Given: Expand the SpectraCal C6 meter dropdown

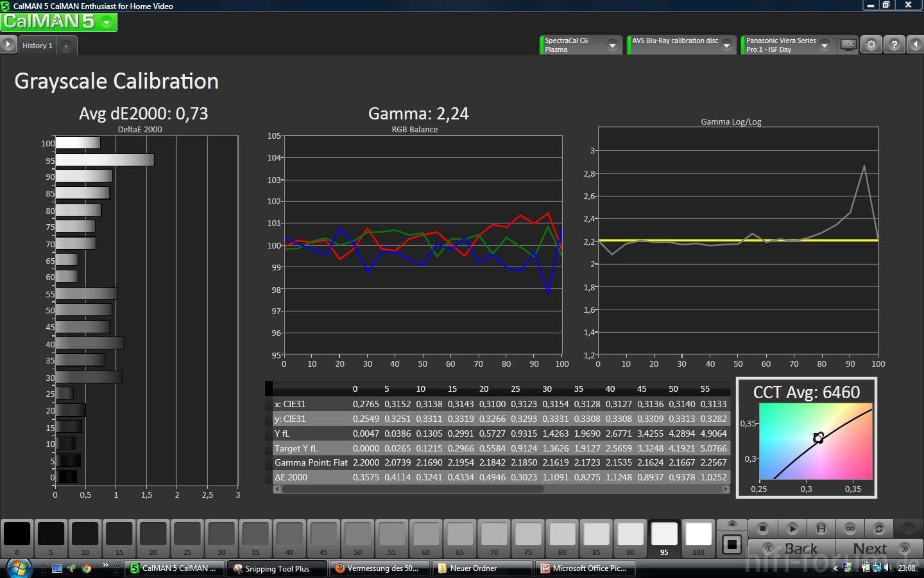Looking at the screenshot, I should coord(612,45).
